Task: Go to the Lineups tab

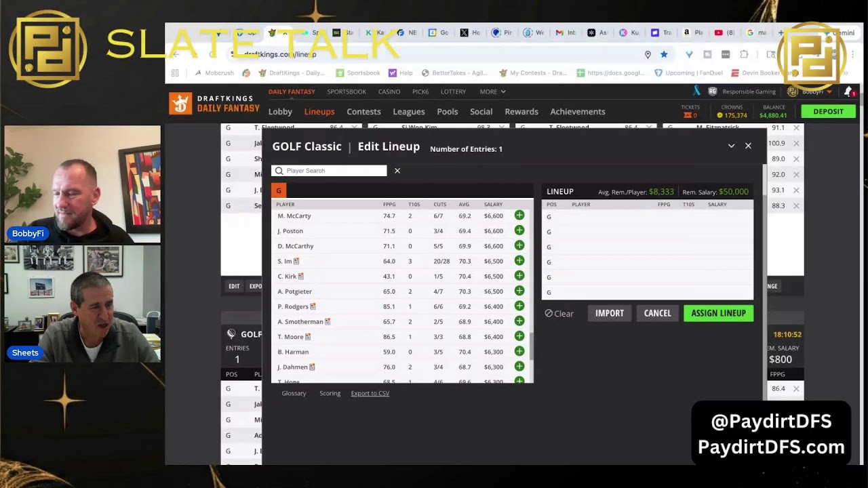Action: point(319,112)
